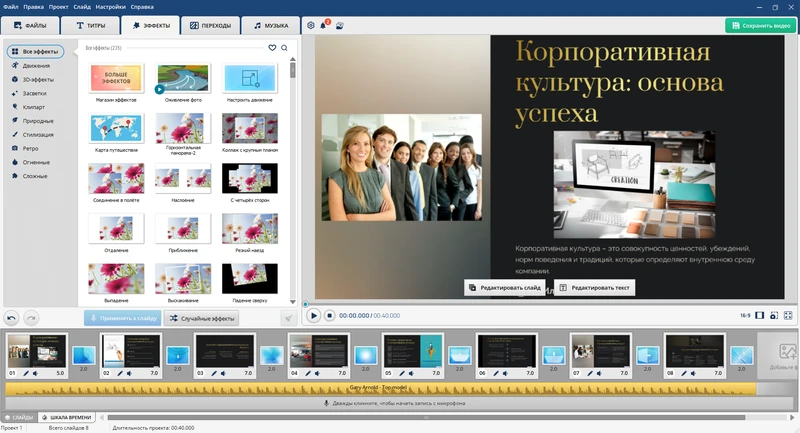Screen dimensions: 800x433
Task: Select the Наслоение effect thumbnail
Action: (183, 179)
